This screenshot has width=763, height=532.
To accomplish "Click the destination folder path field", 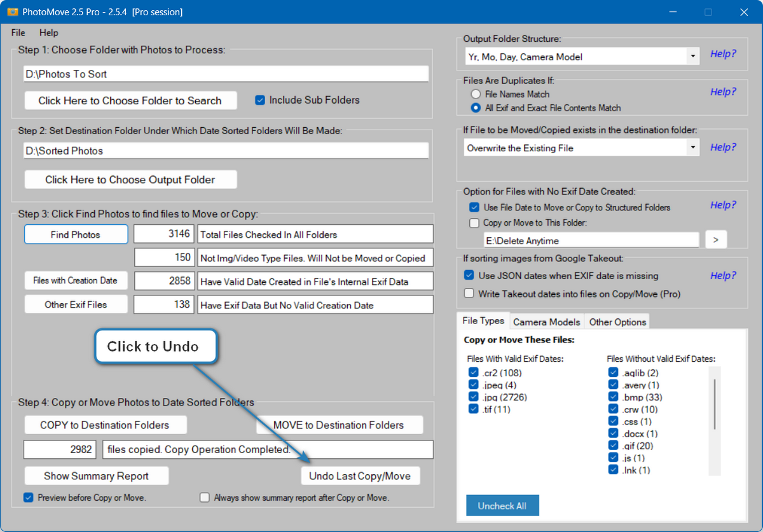I will [x=226, y=151].
